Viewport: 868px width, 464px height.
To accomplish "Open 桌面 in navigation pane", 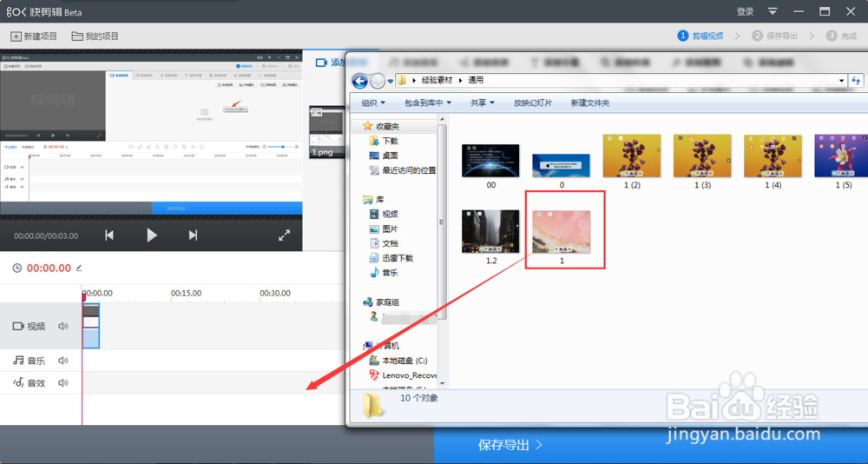I will click(x=384, y=156).
